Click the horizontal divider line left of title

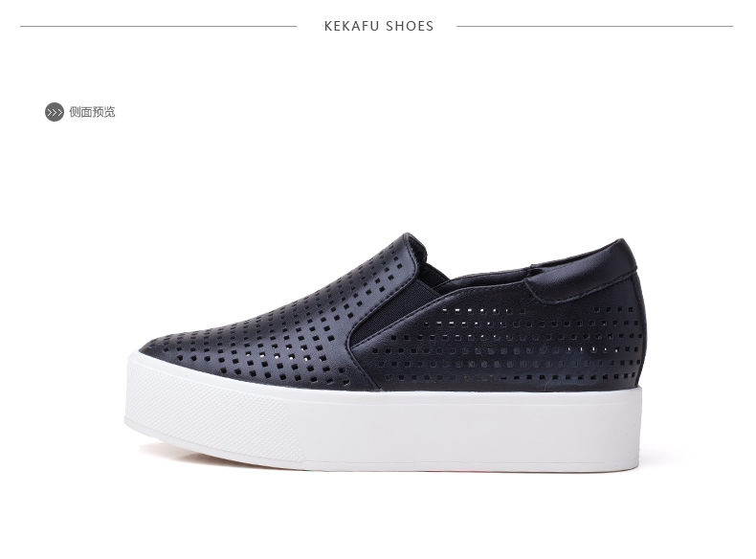coord(159,27)
